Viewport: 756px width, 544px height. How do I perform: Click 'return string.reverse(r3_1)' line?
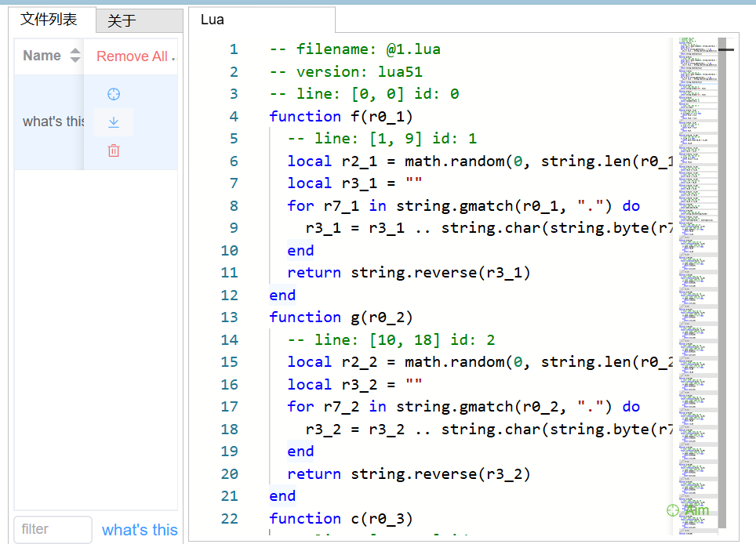tap(409, 273)
